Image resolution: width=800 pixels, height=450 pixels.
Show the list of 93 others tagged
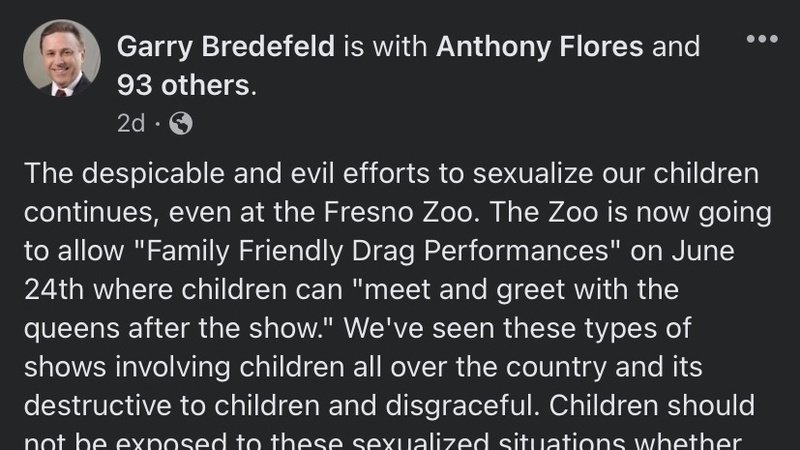(x=183, y=86)
